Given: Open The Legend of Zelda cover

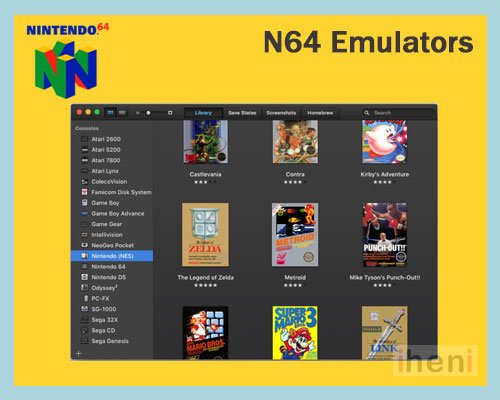Looking at the screenshot, I should pyautogui.click(x=205, y=235).
